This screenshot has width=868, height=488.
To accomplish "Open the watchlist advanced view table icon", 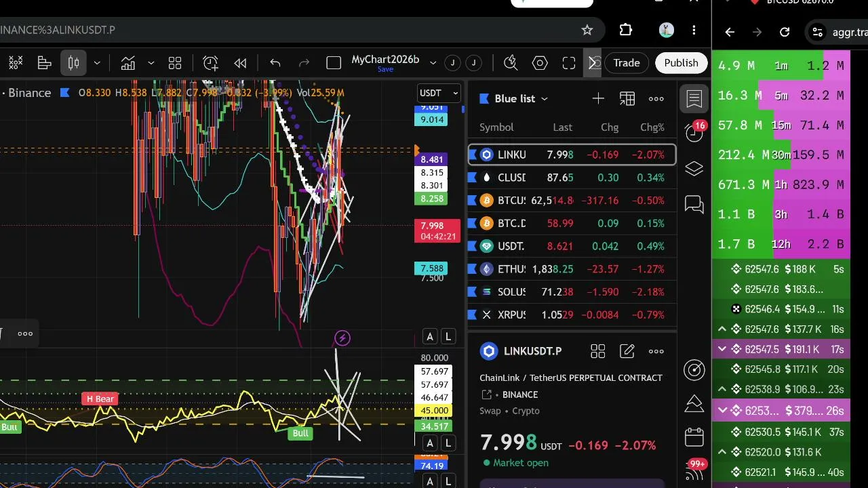I will 627,99.
